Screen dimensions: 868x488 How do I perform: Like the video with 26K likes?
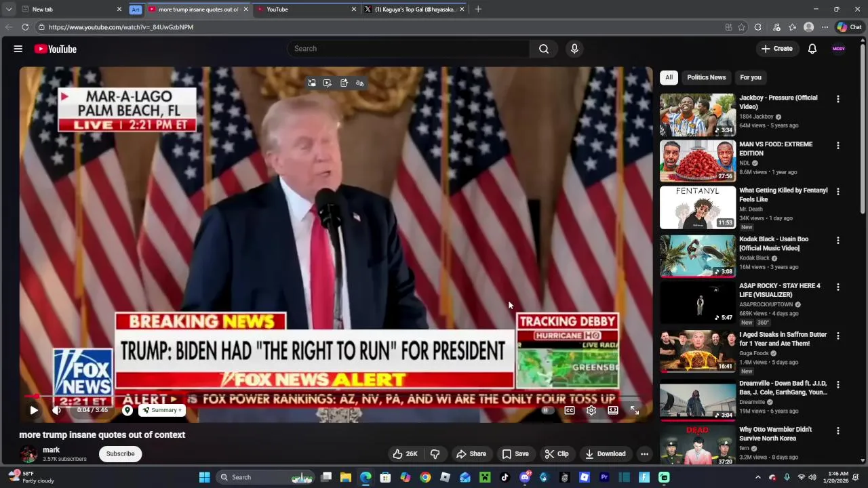tap(406, 454)
